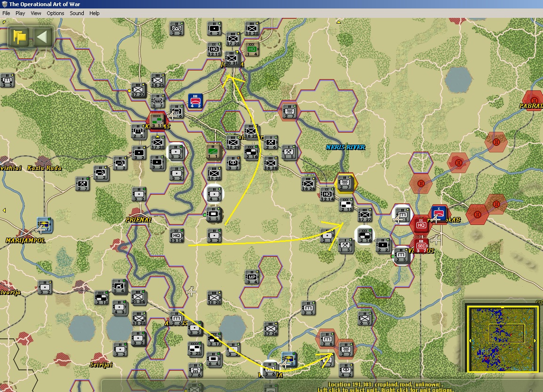Screen dimensions: 543x392
Task: Click the MARIJAMPOL town label
Action: pyautogui.click(x=25, y=240)
